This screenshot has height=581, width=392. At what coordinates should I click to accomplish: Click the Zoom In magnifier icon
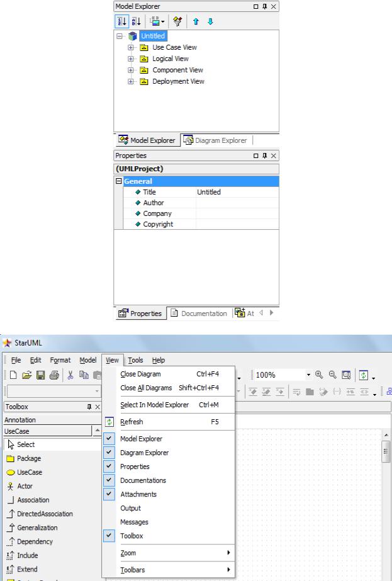(x=319, y=375)
